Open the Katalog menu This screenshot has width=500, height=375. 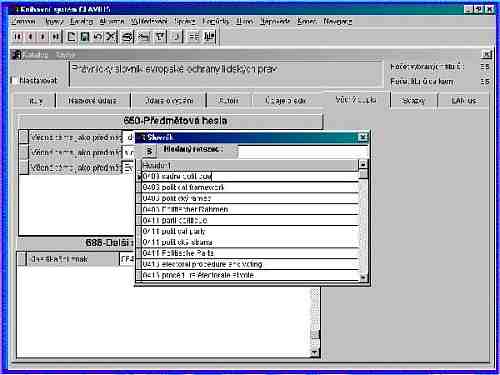pyautogui.click(x=81, y=21)
